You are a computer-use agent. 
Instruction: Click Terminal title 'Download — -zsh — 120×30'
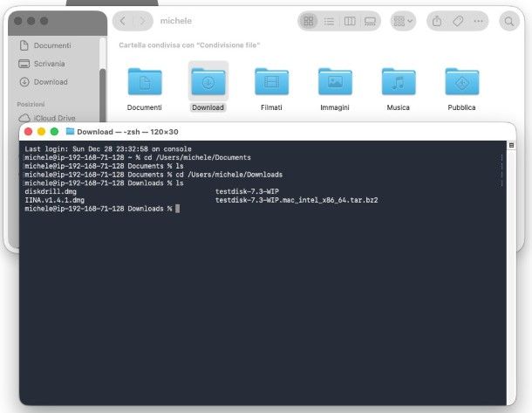[x=127, y=132]
